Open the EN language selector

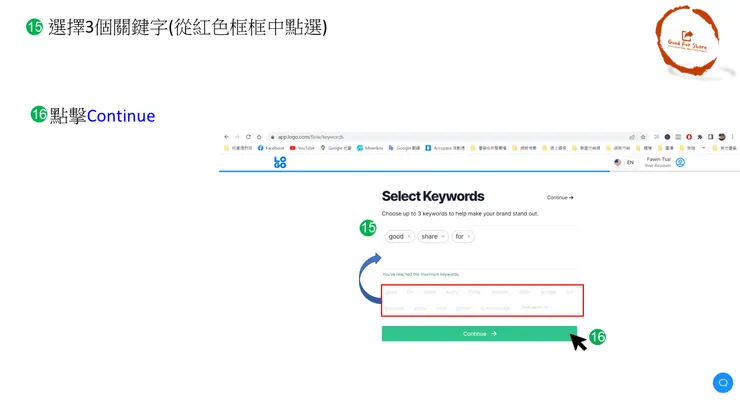point(624,162)
